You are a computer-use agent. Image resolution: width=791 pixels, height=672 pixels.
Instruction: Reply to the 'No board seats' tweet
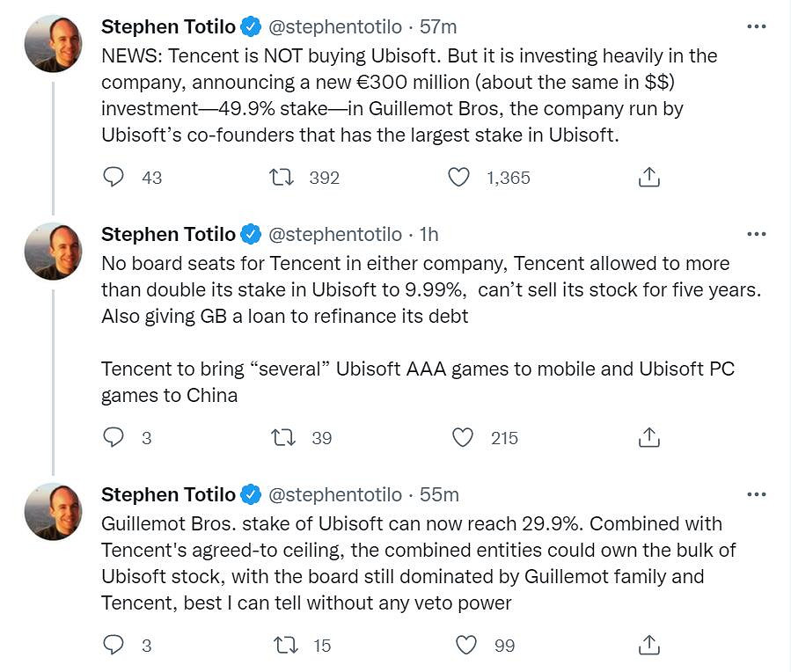pos(114,437)
